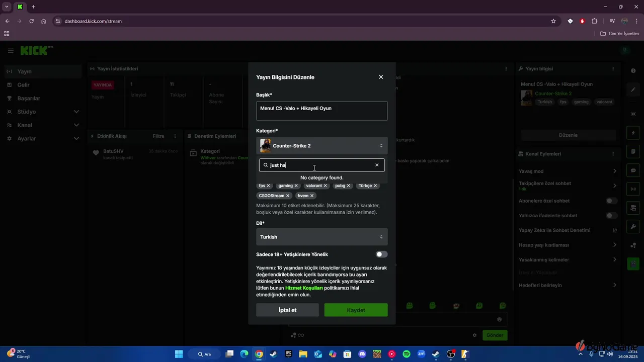Toggle Abonelere özel sohbet switch
Image resolution: width=644 pixels, height=362 pixels.
[x=612, y=201]
